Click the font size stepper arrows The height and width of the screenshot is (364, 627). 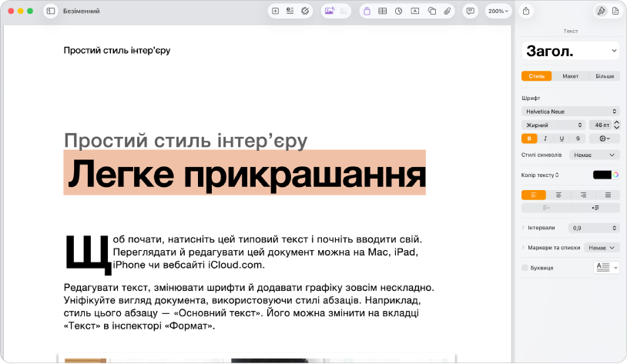[617, 125]
